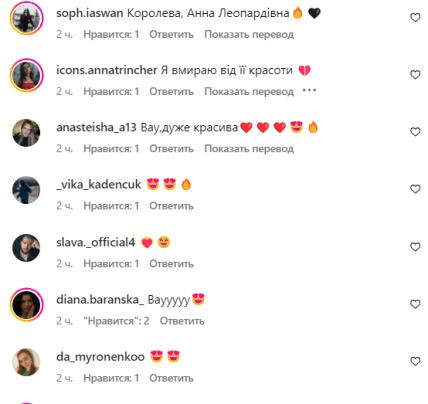Viewport: 428px width, 404px height.
Task: View slava._official4's profile photo
Action: 26,248
